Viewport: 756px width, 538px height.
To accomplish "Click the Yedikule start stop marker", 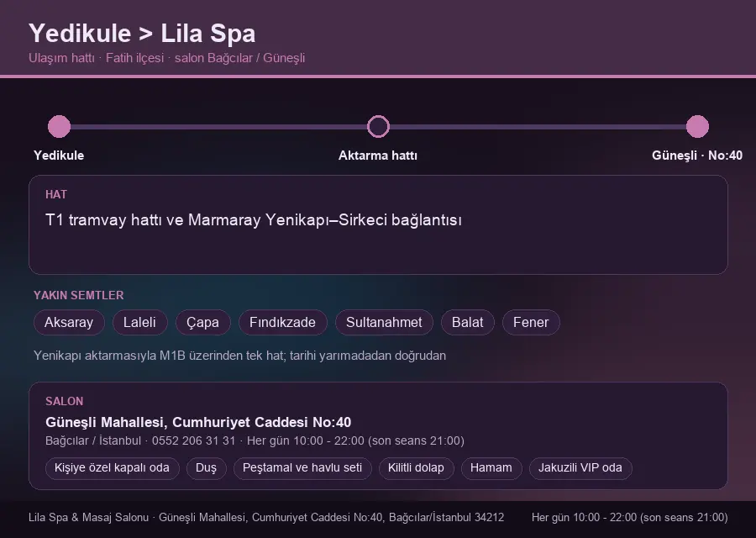I will pyautogui.click(x=60, y=126).
